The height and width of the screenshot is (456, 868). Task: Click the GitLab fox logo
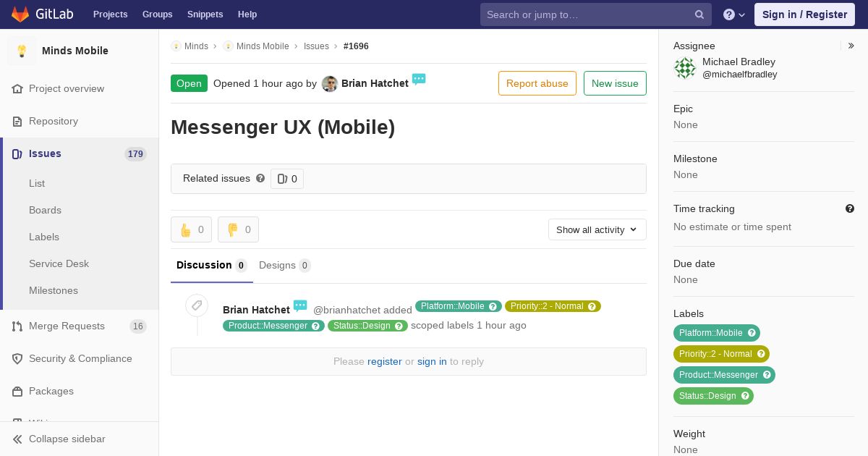click(x=20, y=14)
